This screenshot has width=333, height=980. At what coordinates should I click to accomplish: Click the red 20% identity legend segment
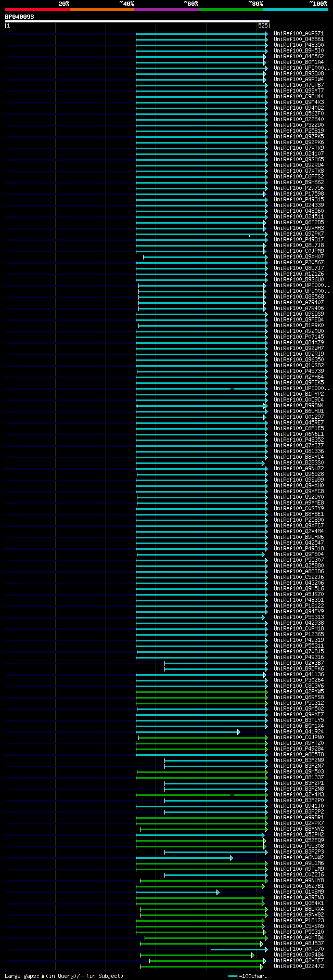pyautogui.click(x=37, y=9)
